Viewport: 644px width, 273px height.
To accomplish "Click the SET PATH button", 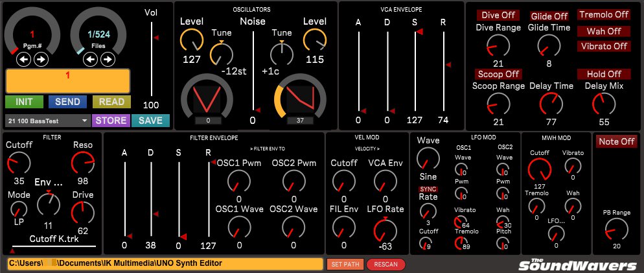I will coord(345,264).
